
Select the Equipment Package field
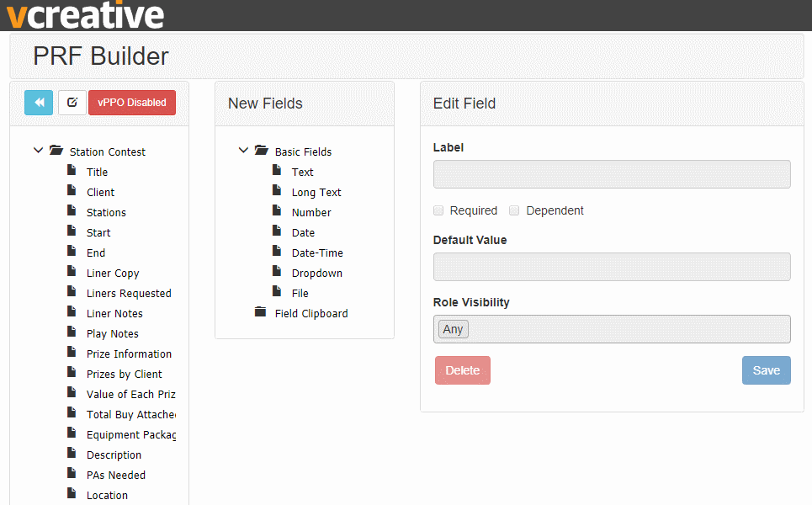coord(131,434)
